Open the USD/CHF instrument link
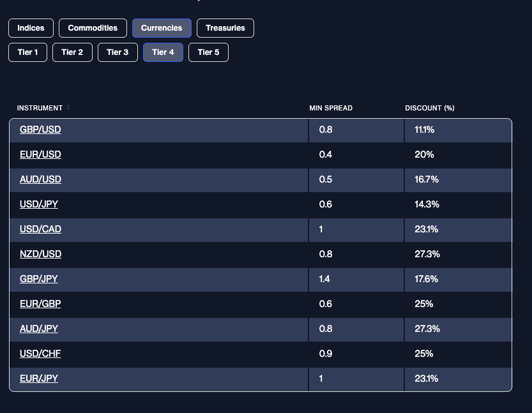Screen dimensions: 532x413 (x=40, y=354)
